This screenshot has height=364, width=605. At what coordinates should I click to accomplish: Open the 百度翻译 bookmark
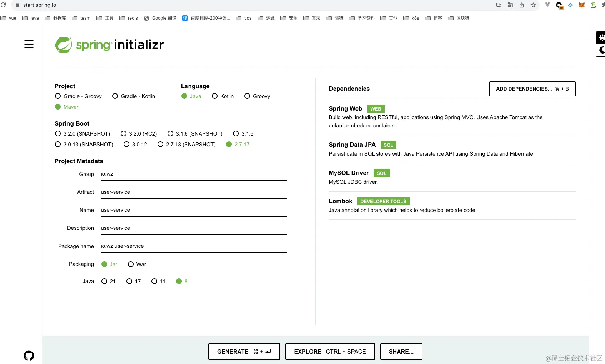pyautogui.click(x=206, y=18)
